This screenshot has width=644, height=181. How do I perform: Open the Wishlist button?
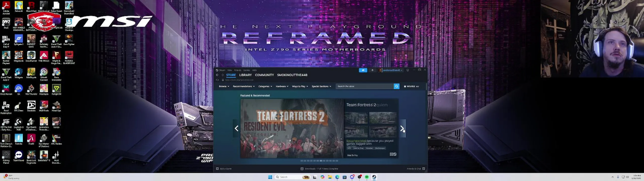click(x=411, y=86)
